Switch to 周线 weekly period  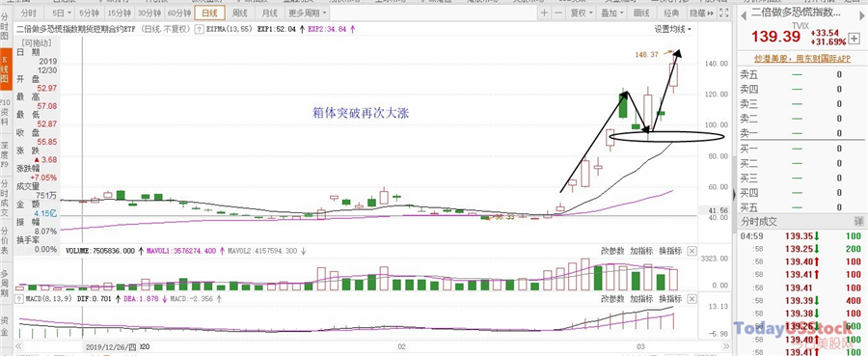click(240, 13)
